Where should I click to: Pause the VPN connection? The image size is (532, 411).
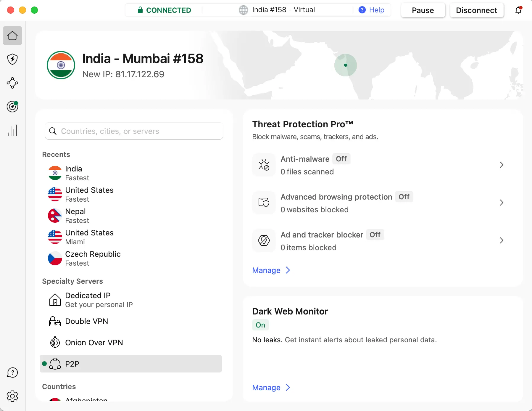[423, 10]
